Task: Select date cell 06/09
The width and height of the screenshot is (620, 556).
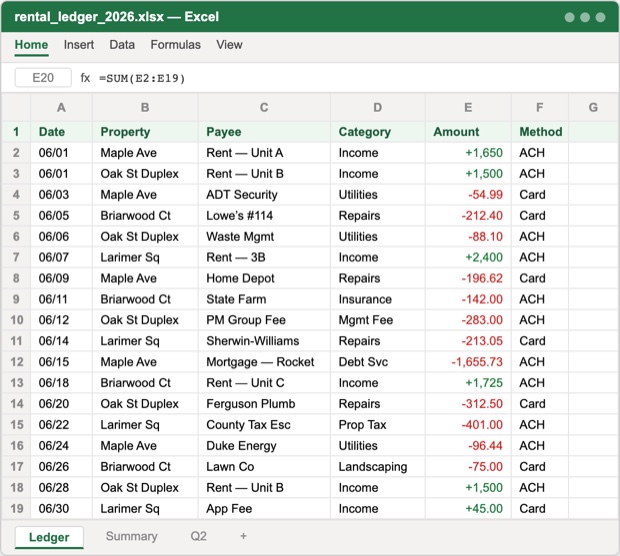Action: click(x=61, y=278)
